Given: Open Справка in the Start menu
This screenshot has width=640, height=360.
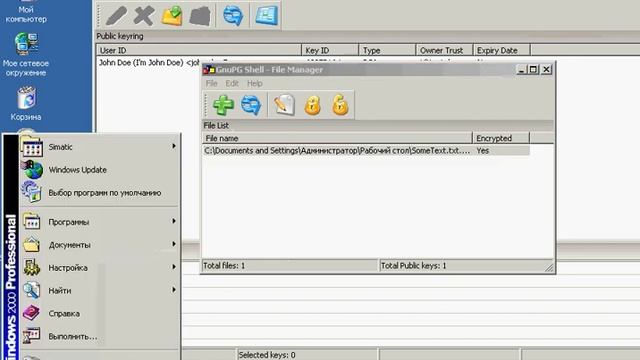Looking at the screenshot, I should pos(100,313).
